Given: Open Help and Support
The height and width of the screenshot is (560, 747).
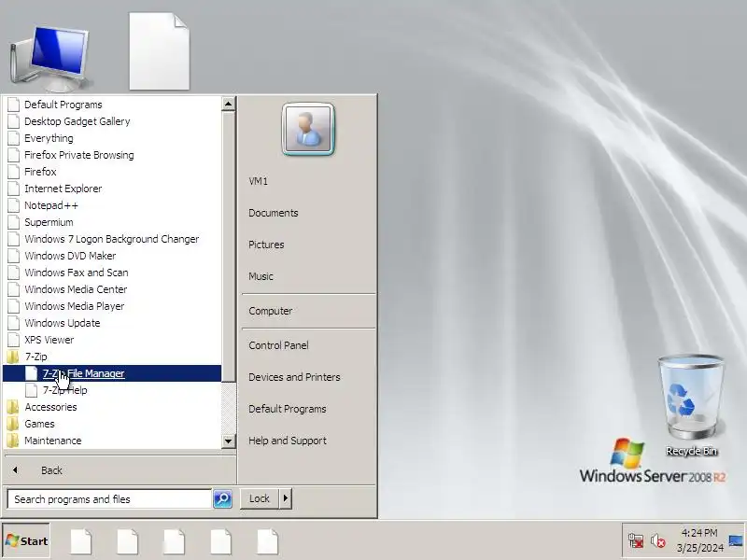Looking at the screenshot, I should [308, 441].
